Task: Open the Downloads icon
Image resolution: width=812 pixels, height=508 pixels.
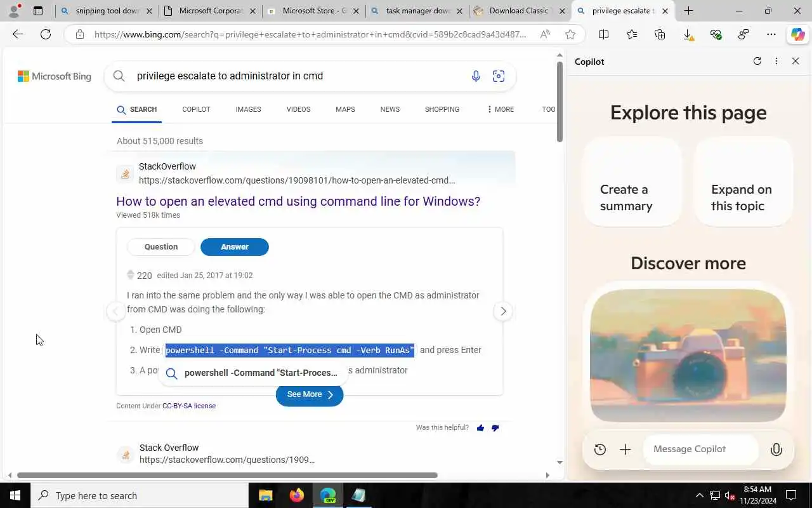Action: pyautogui.click(x=688, y=34)
